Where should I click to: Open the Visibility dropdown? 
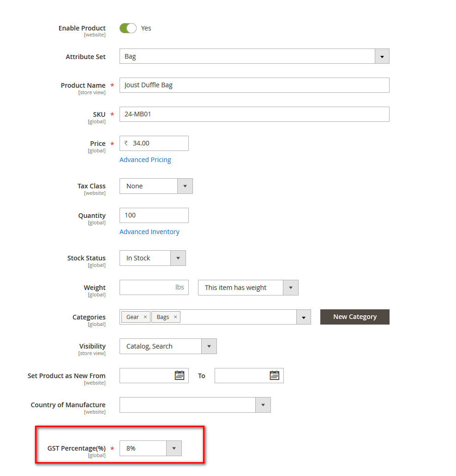pyautogui.click(x=168, y=346)
